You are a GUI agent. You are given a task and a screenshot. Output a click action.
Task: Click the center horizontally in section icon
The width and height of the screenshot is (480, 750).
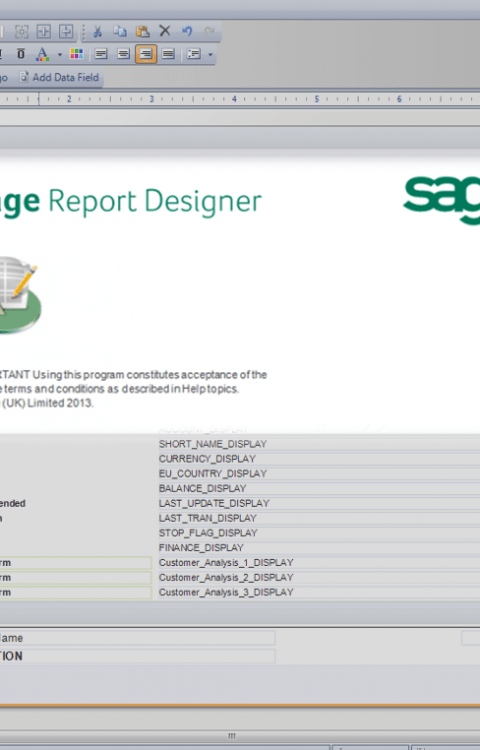44,32
